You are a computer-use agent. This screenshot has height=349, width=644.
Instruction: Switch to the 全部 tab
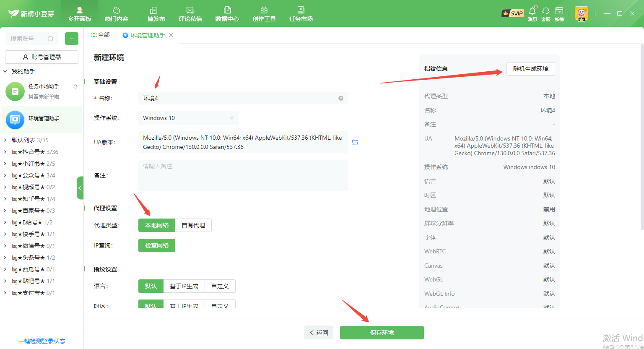tap(100, 35)
